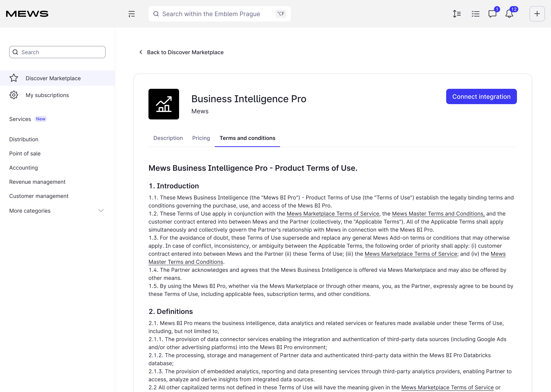The width and height of the screenshot is (551, 392).
Task: Select the Terms and conditions tab
Action: (x=247, y=138)
